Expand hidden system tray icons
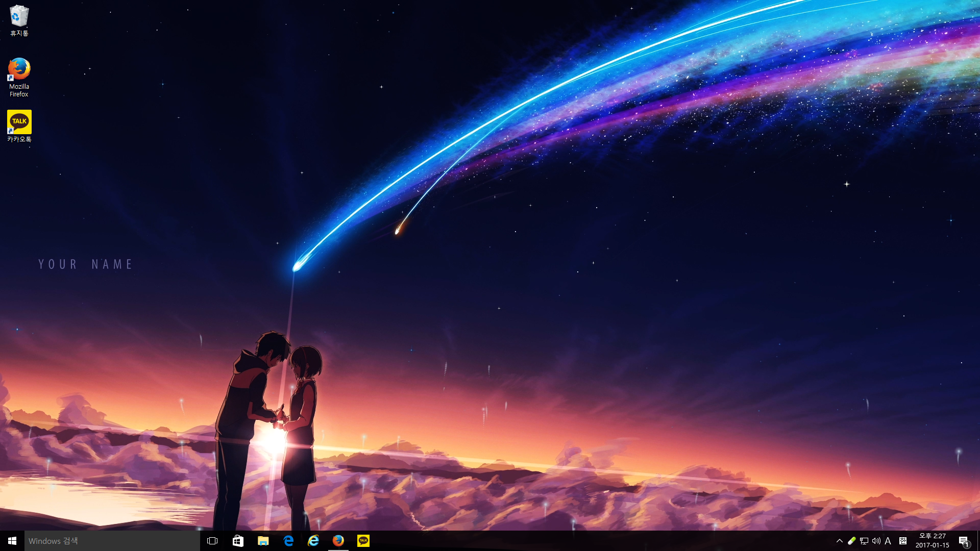 click(x=840, y=541)
